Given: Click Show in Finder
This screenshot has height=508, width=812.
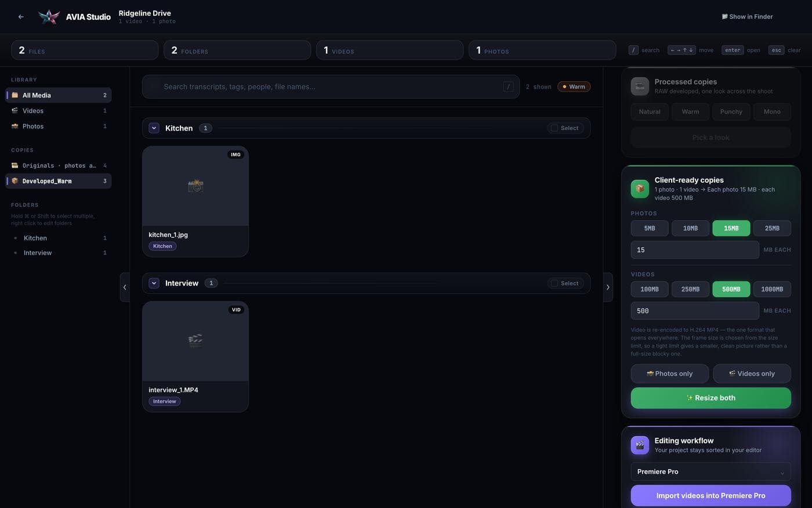Looking at the screenshot, I should 747,17.
